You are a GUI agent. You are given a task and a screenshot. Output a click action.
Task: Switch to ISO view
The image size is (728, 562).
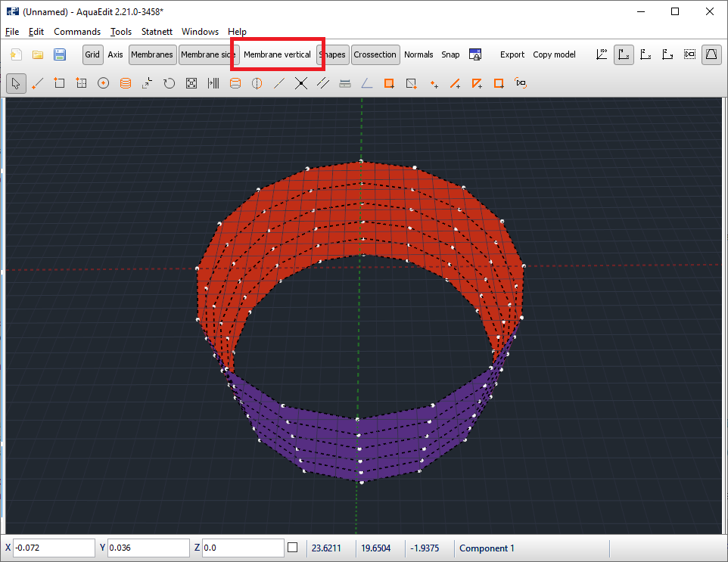602,54
